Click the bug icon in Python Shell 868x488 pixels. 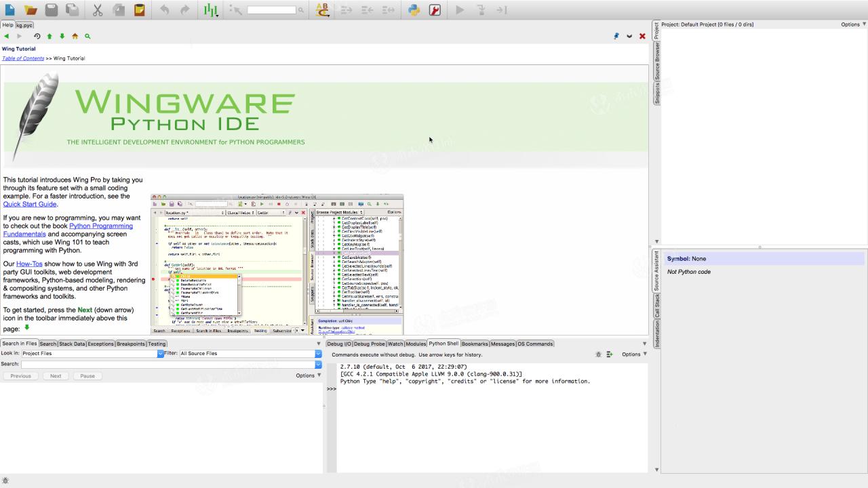[x=598, y=354]
